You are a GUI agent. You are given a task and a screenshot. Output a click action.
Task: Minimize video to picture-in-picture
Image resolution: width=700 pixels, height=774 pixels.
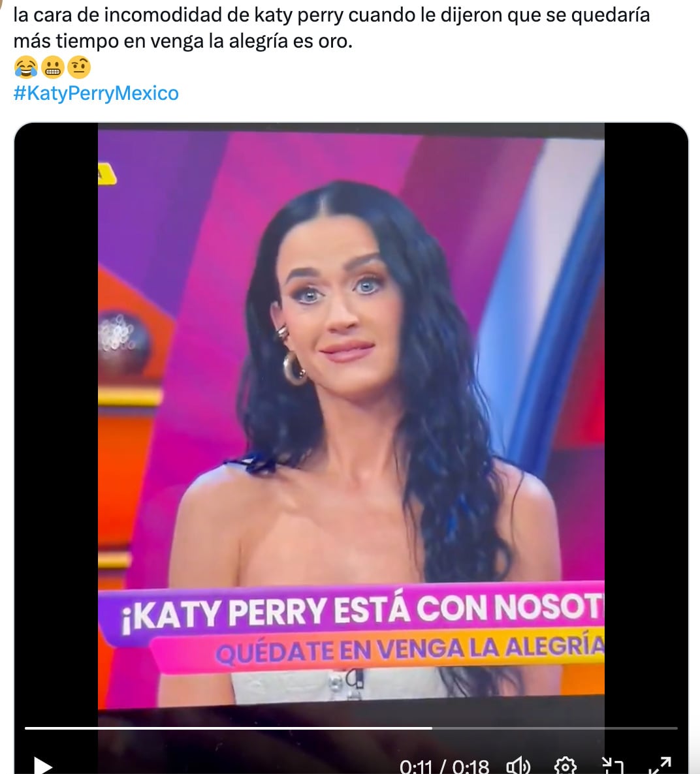pyautogui.click(x=612, y=766)
